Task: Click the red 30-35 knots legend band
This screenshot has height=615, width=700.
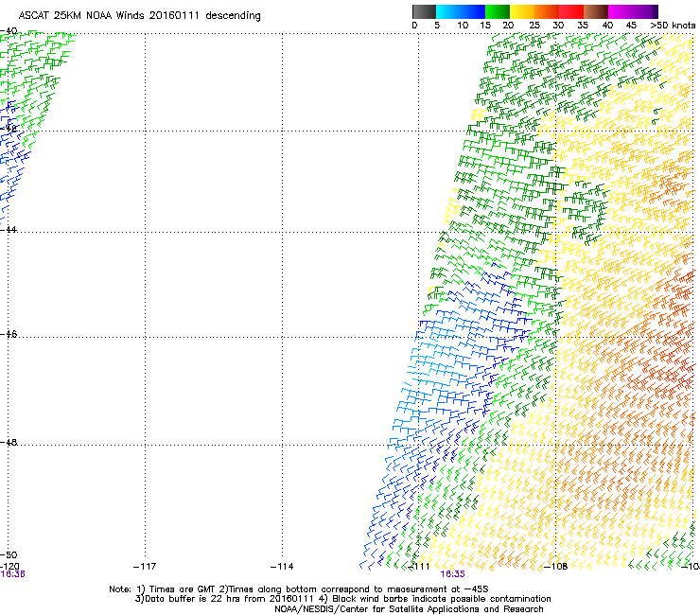Action: pyautogui.click(x=571, y=11)
